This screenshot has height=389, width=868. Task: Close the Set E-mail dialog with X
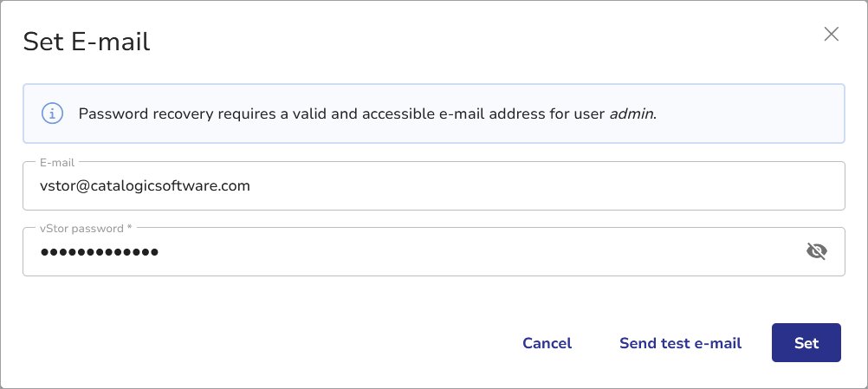(x=831, y=35)
